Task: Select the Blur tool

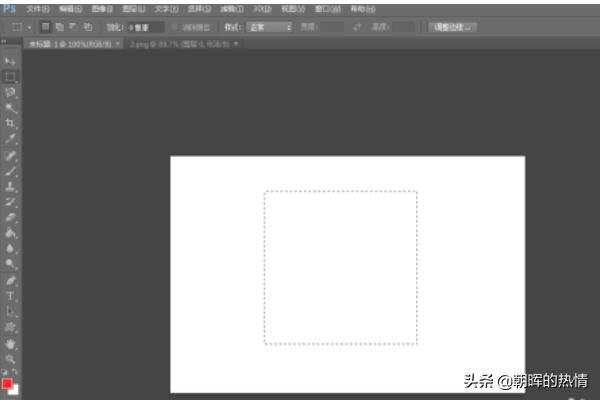Action: (x=10, y=248)
